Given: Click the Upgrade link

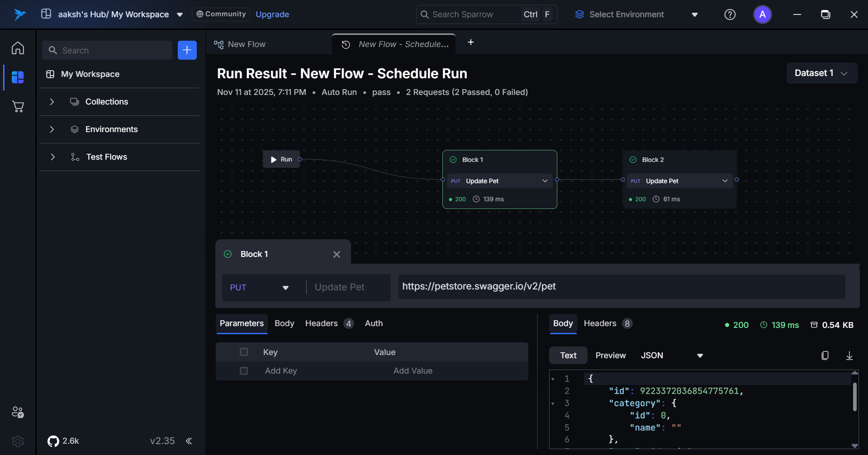Looking at the screenshot, I should (x=272, y=14).
